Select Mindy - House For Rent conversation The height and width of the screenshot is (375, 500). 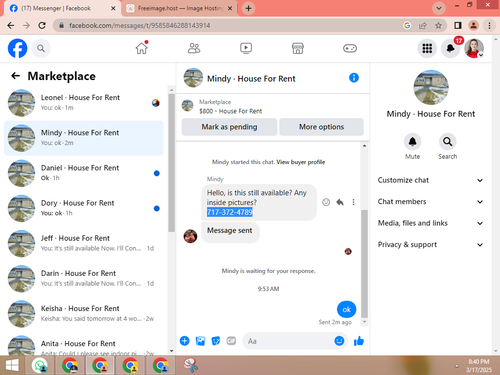(x=83, y=138)
